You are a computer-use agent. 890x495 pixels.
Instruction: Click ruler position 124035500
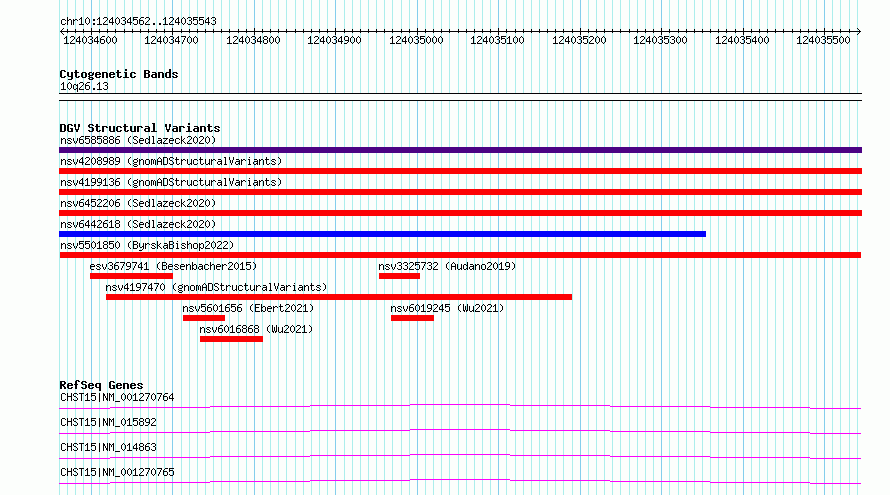click(823, 40)
